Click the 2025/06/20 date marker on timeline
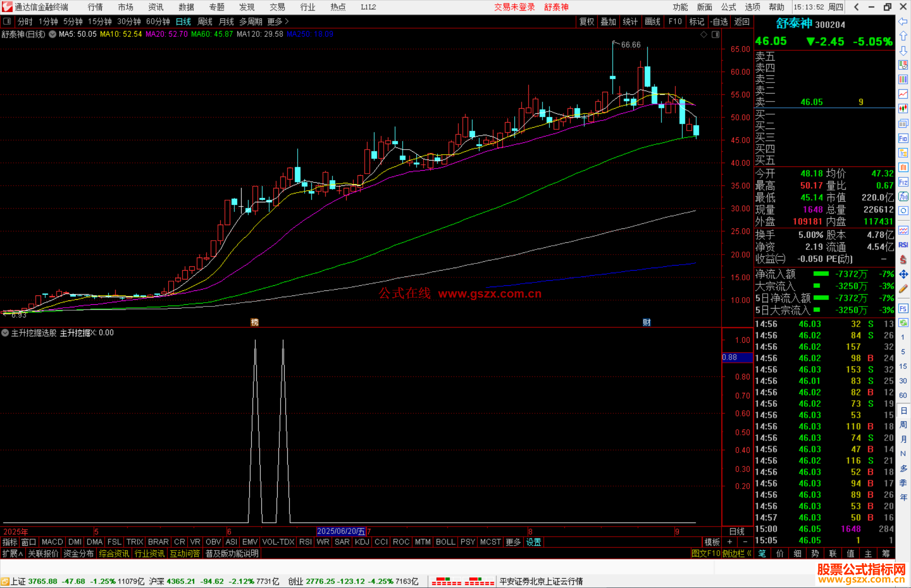911x588 pixels. click(341, 532)
